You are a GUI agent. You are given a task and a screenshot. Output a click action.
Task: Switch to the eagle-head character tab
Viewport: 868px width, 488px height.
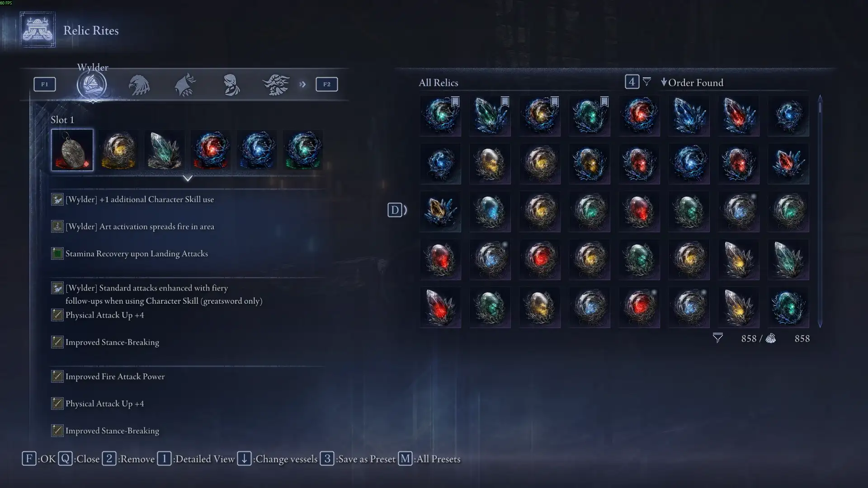[139, 84]
